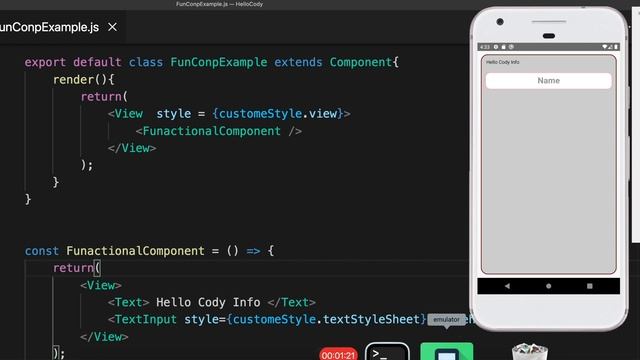Image resolution: width=640 pixels, height=360 pixels.
Task: Open the green emulator app in dock
Action: (447, 352)
